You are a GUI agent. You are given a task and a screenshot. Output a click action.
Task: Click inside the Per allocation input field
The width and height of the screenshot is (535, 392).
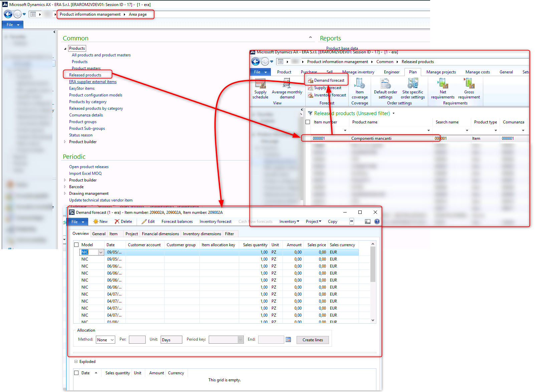(137, 339)
